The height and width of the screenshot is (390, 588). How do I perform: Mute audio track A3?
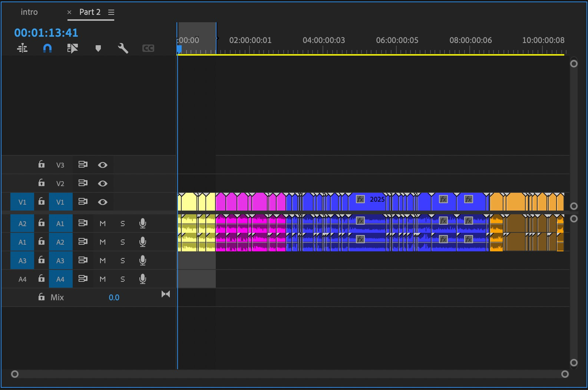[103, 261]
